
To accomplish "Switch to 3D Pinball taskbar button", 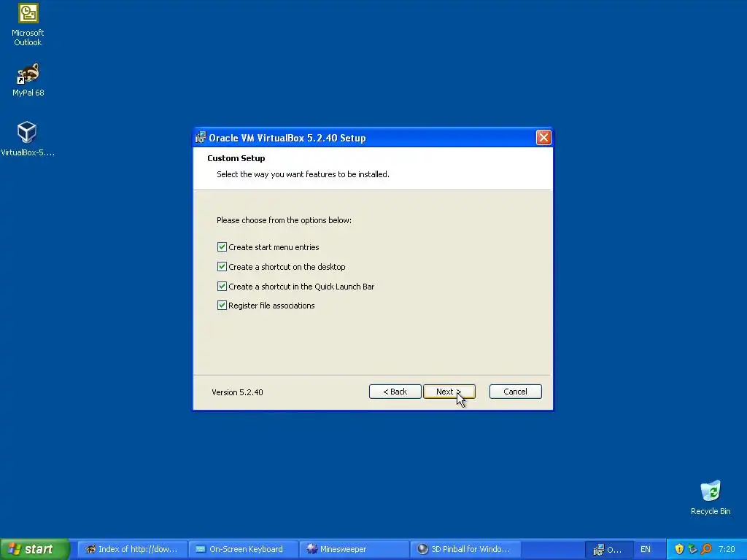I will point(465,549).
